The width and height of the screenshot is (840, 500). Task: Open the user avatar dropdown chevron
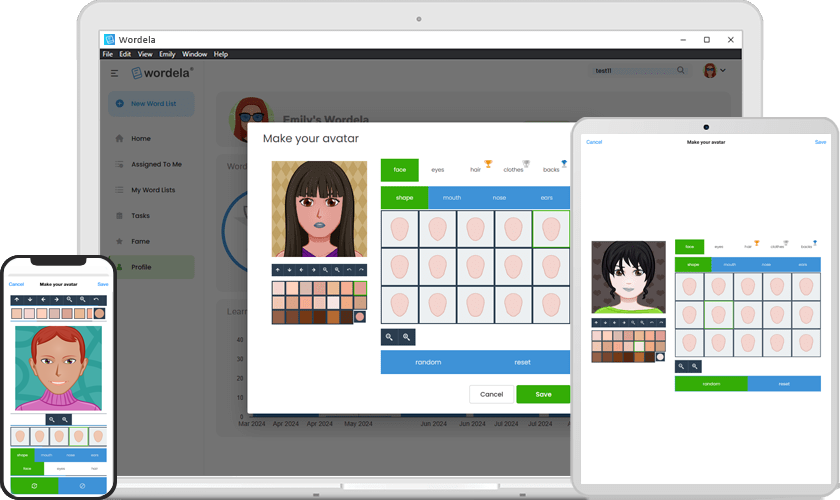[x=723, y=70]
